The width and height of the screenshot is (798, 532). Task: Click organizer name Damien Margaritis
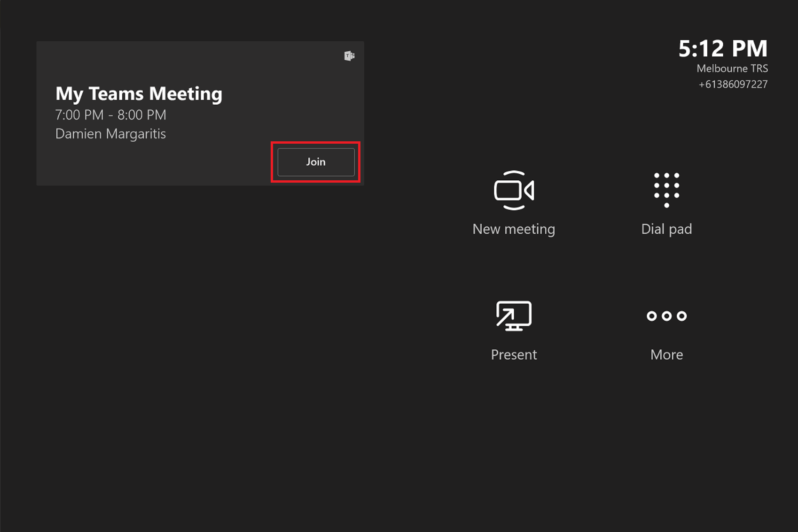[x=110, y=134]
